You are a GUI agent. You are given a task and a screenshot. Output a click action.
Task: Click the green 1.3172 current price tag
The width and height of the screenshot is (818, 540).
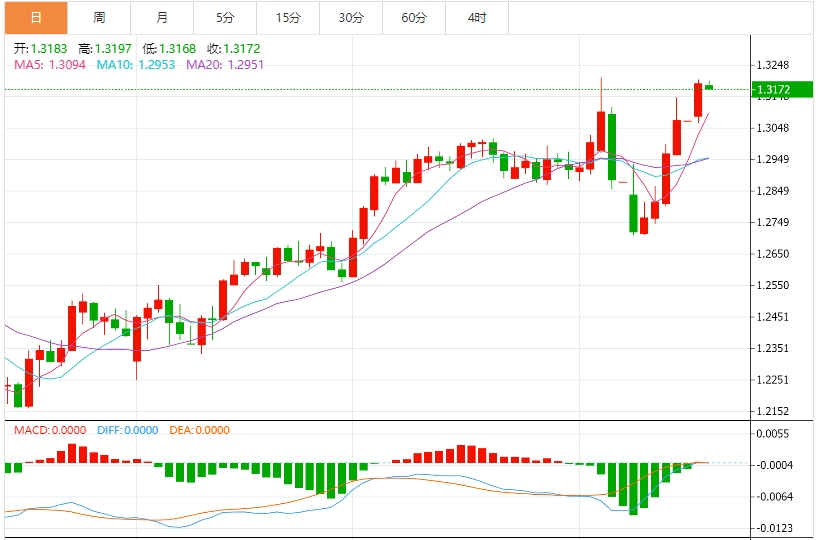[x=783, y=90]
